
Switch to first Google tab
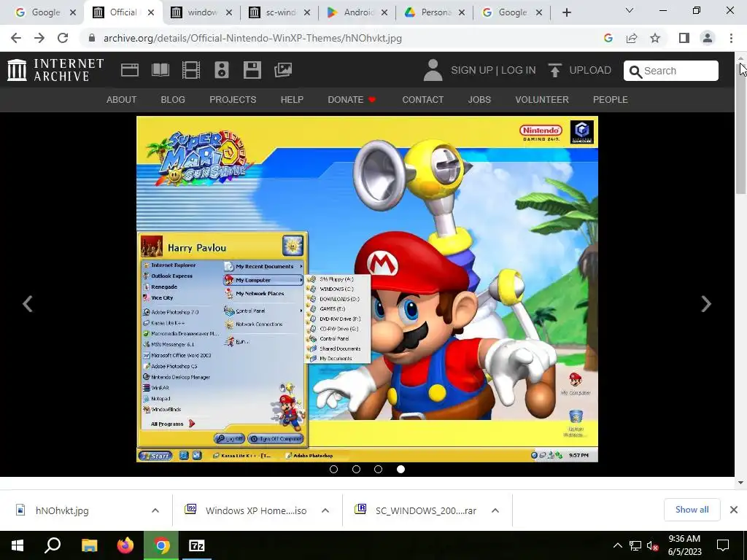[45, 12]
